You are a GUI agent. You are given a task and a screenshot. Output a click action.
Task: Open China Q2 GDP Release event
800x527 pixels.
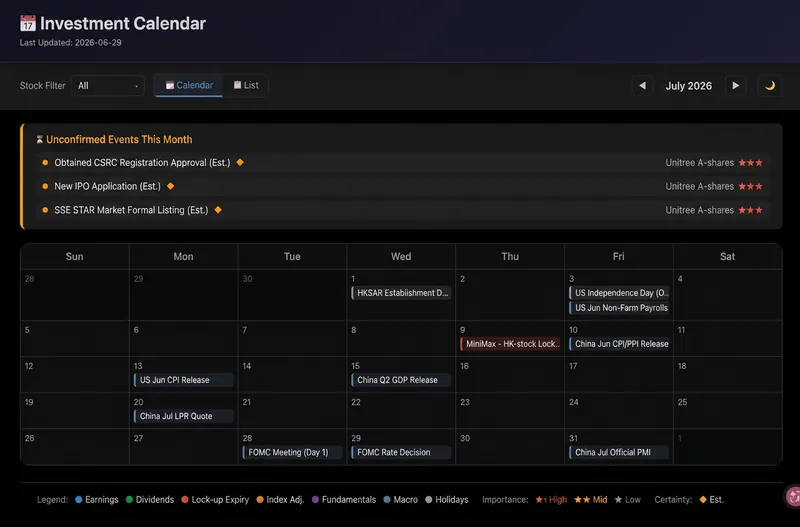(401, 380)
